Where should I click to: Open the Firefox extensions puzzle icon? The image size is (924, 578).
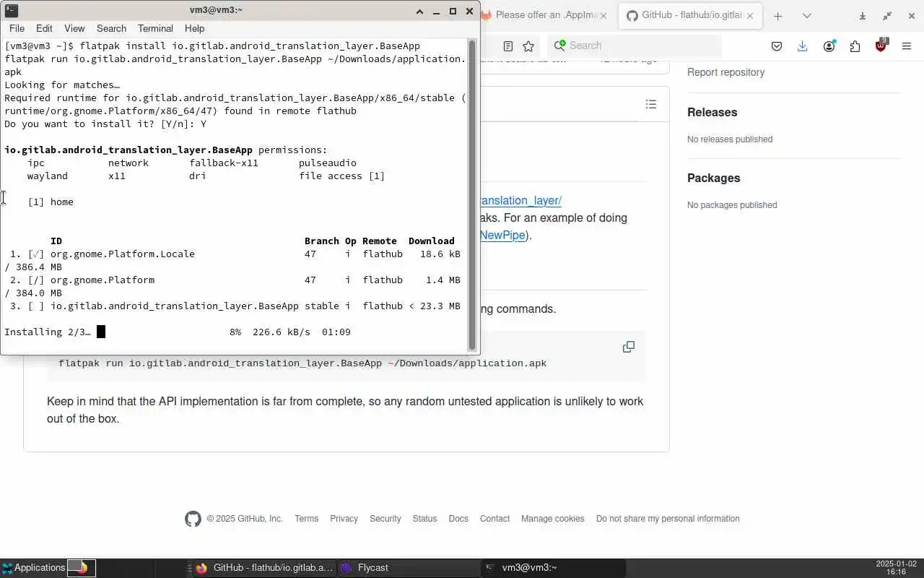[x=855, y=46]
